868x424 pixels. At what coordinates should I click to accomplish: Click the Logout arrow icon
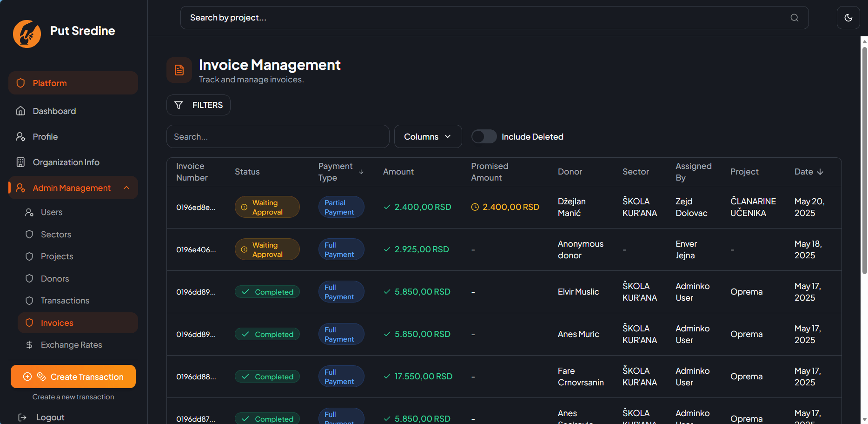pos(22,417)
